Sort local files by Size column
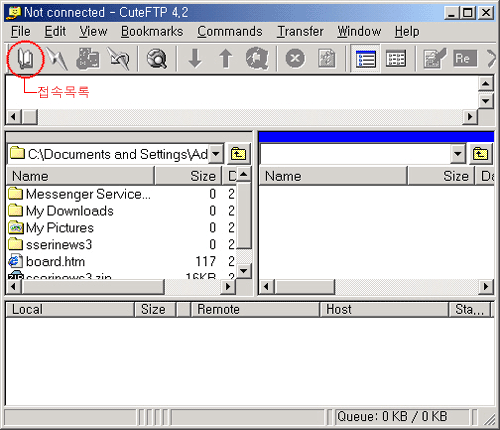 [x=189, y=176]
